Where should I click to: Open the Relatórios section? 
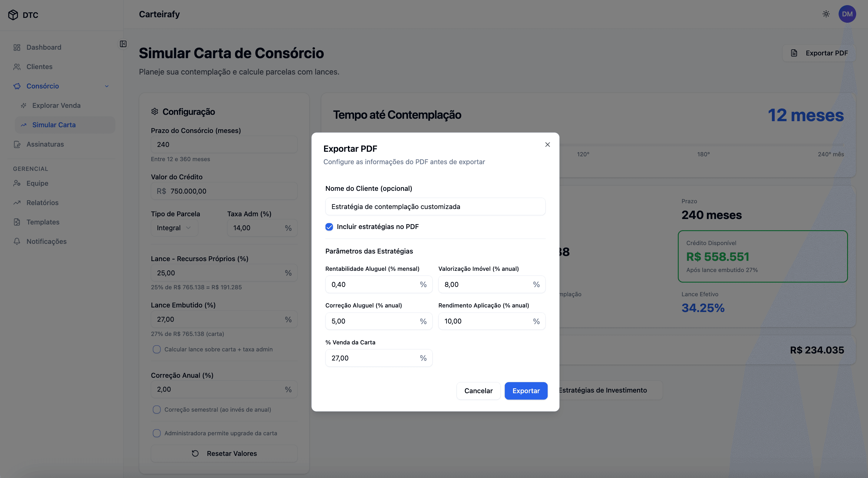point(42,203)
